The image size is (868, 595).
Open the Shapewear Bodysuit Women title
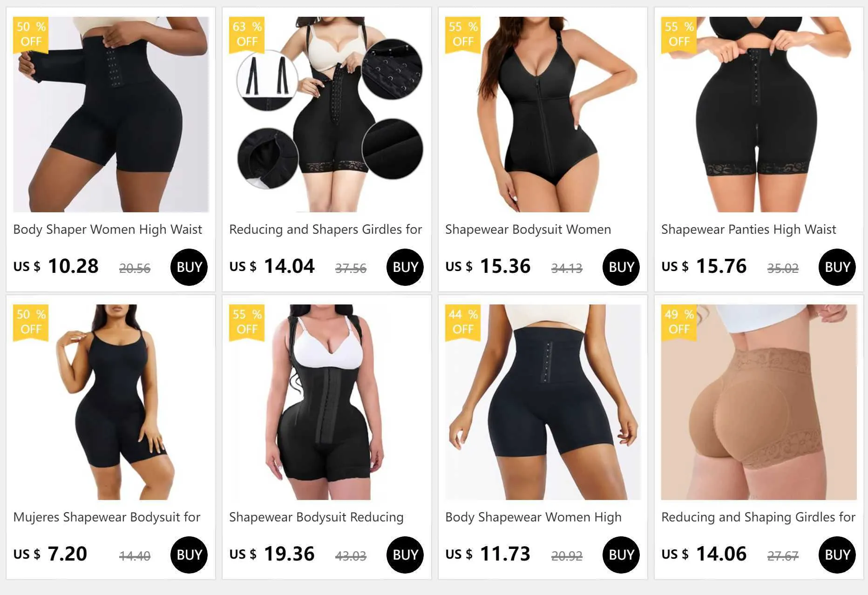tap(528, 230)
